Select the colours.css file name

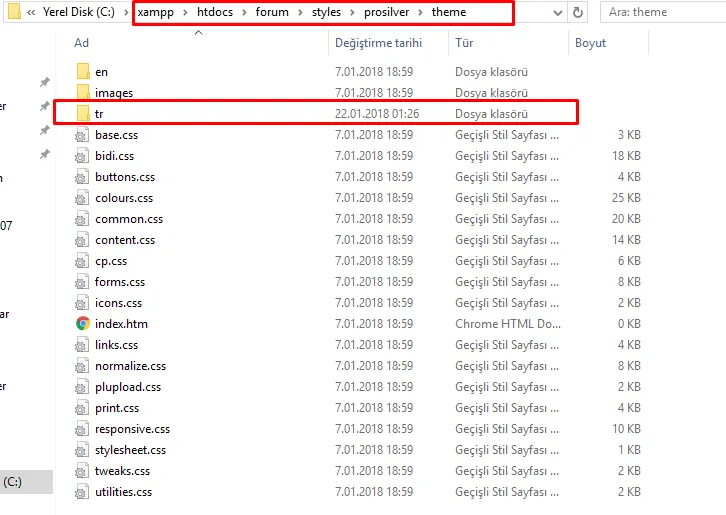[124, 198]
